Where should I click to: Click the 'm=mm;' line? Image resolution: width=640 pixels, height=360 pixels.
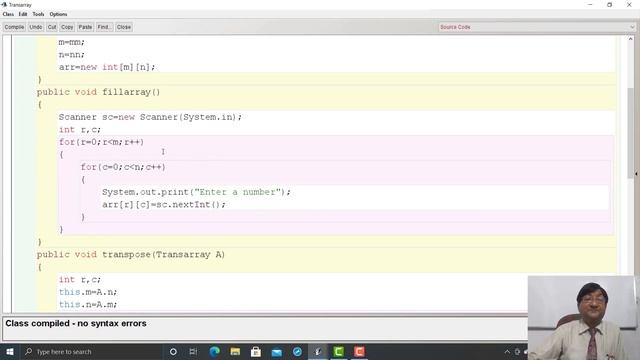point(71,42)
